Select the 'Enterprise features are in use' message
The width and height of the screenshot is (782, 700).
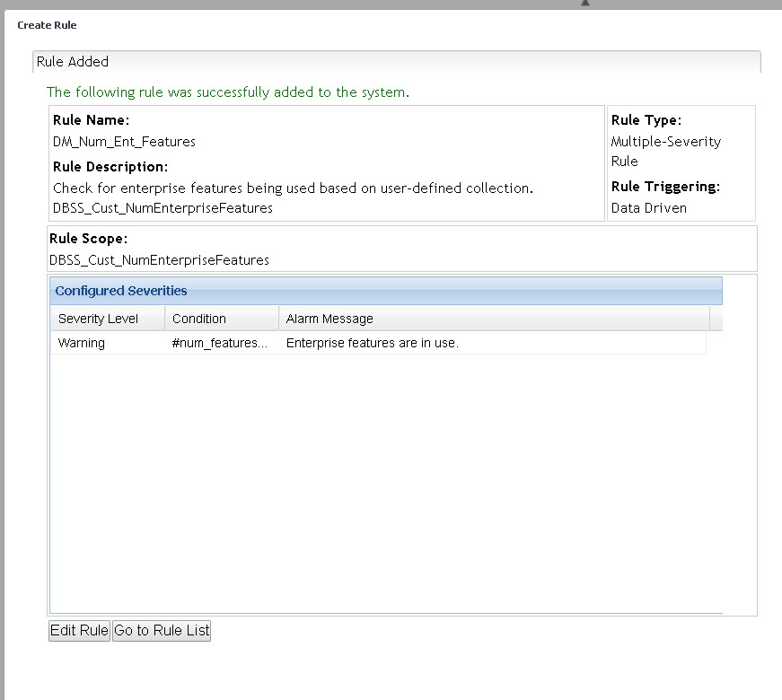372,343
